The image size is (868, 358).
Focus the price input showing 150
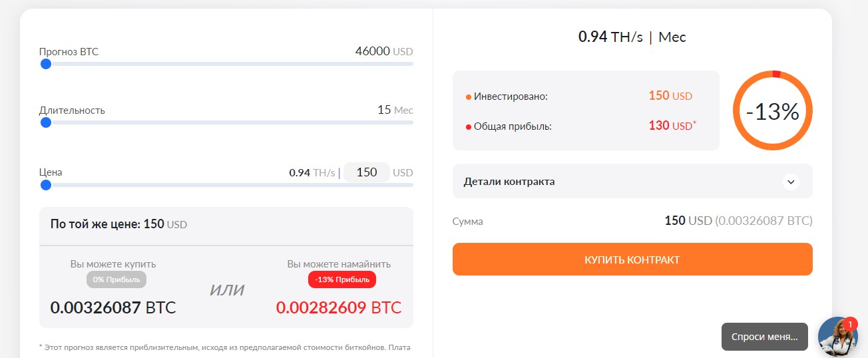(367, 172)
